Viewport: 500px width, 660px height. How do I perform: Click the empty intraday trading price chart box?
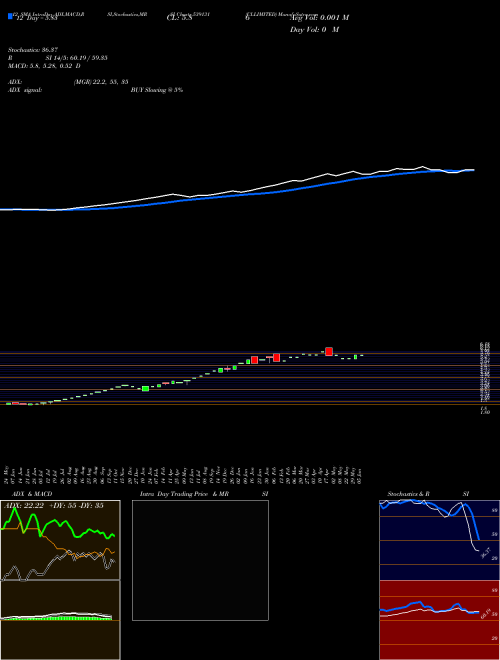coord(200,560)
